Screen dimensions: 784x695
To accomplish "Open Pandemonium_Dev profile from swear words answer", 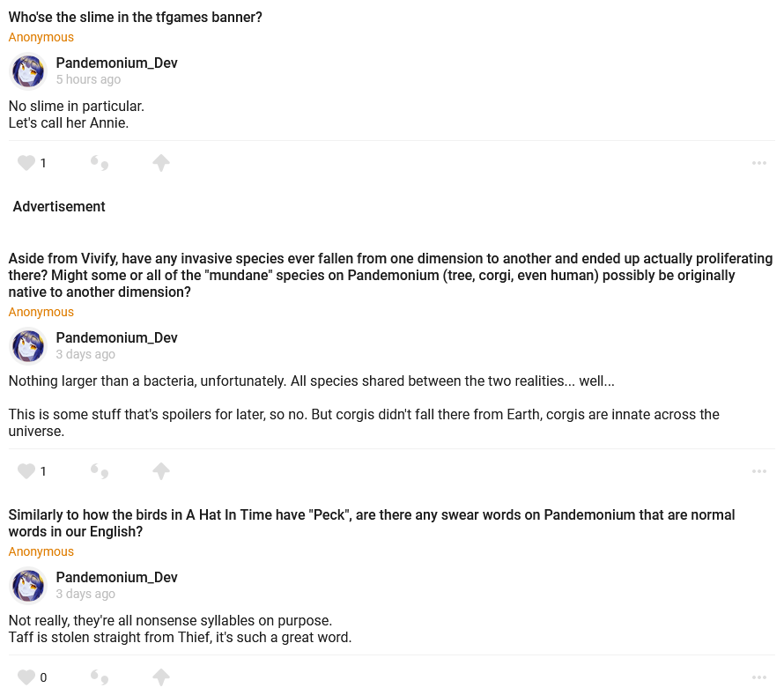I will (116, 578).
